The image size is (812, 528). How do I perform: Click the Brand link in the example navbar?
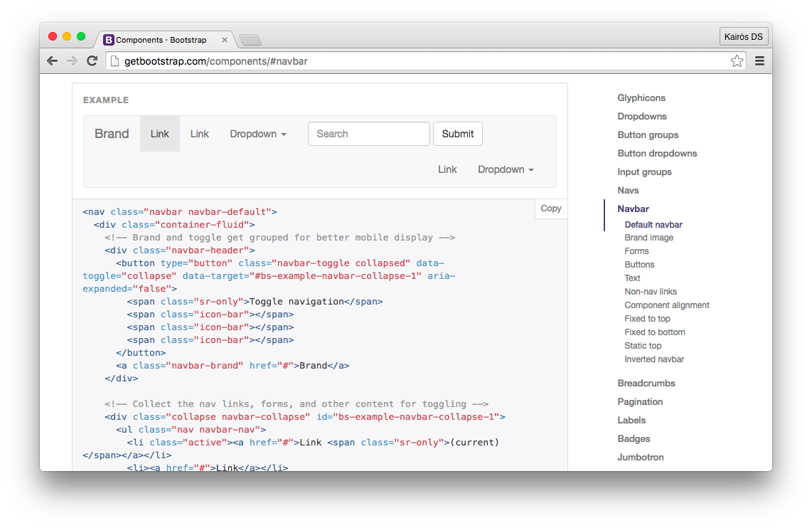coord(112,134)
